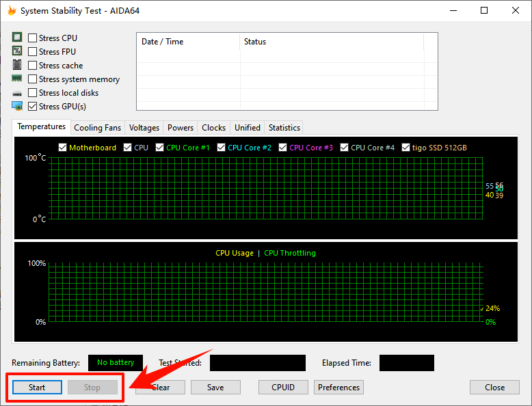Click the Test Started value field
532x406 pixels.
[258, 363]
